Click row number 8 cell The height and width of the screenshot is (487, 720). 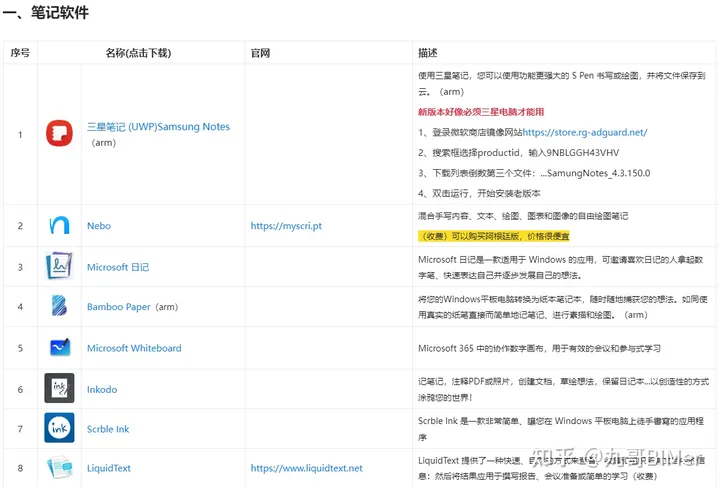pyautogui.click(x=20, y=468)
